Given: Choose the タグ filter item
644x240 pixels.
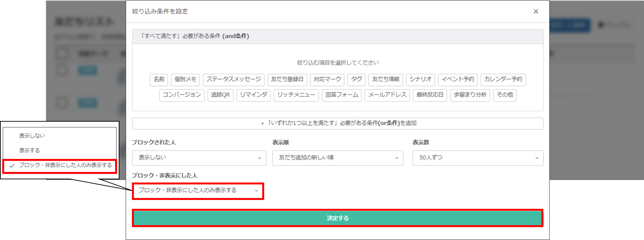Looking at the screenshot, I should coord(356,80).
